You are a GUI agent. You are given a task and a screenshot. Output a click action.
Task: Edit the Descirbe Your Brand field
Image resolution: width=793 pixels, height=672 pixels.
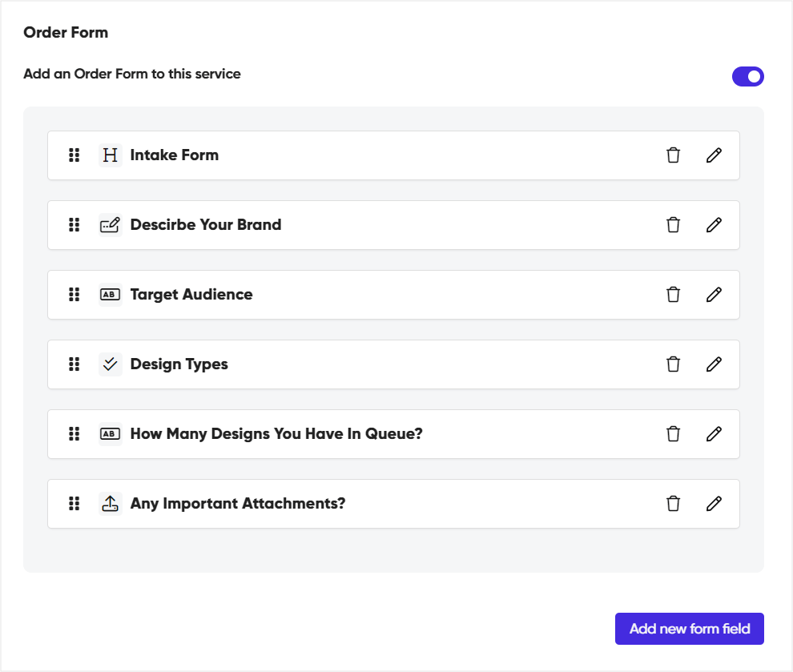coord(714,225)
